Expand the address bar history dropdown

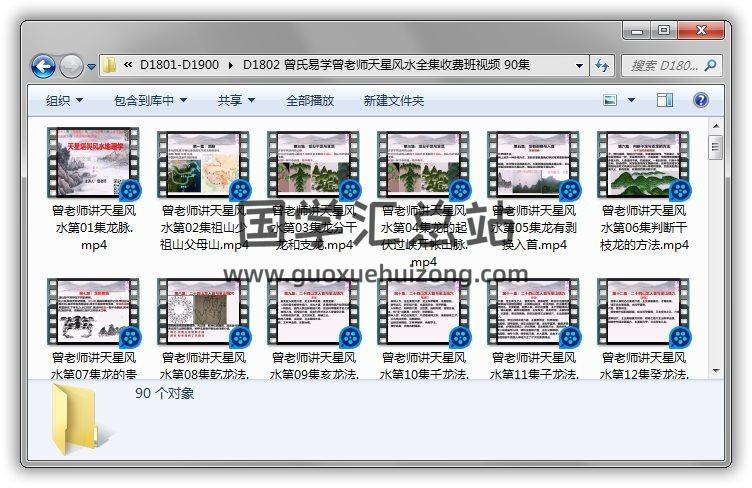[580, 66]
